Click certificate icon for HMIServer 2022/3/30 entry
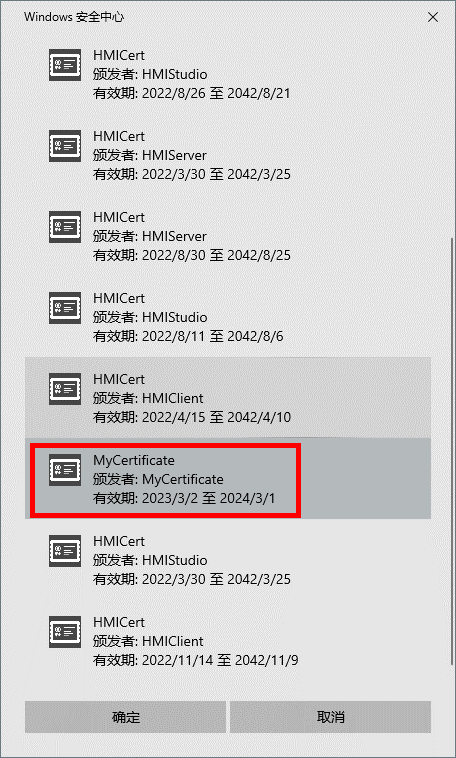The image size is (456, 758). tap(65, 146)
